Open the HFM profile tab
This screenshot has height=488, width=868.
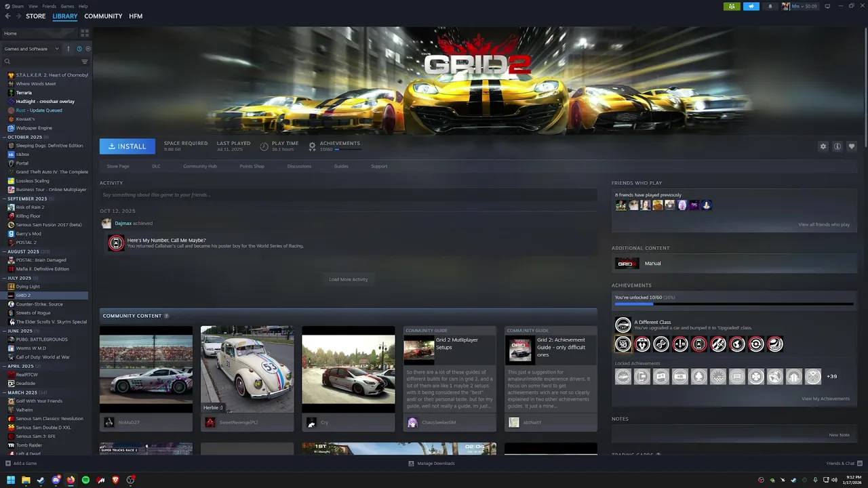tap(136, 16)
